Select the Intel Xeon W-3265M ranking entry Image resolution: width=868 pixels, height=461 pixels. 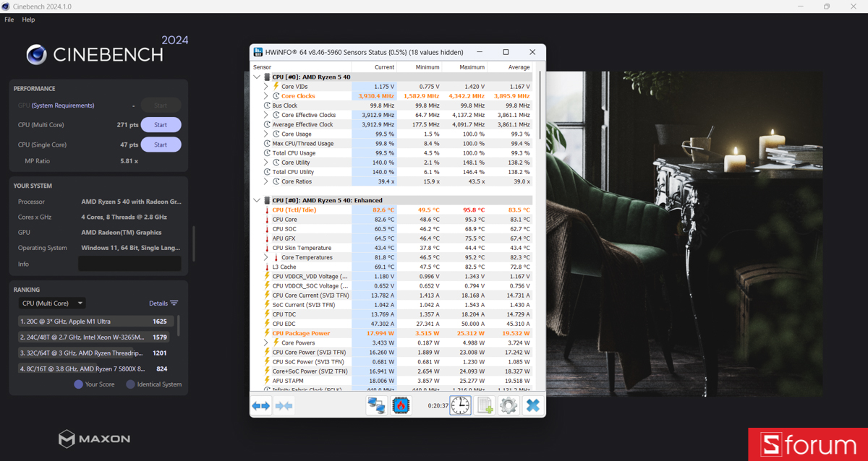[95, 337]
